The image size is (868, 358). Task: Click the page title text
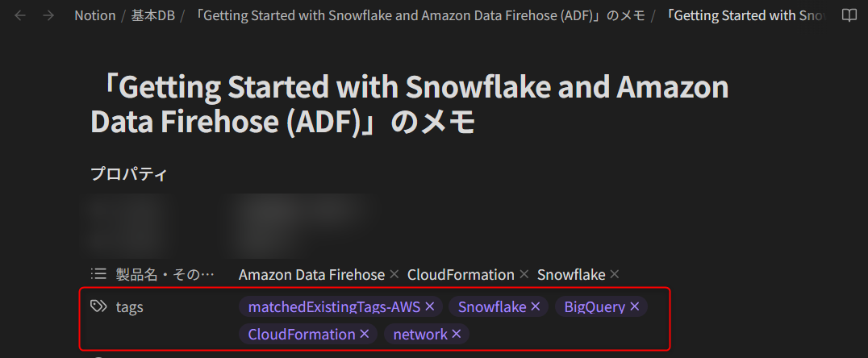click(x=410, y=105)
